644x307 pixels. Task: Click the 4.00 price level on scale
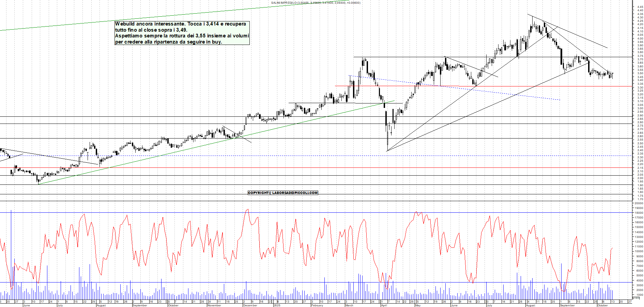[x=640, y=38]
